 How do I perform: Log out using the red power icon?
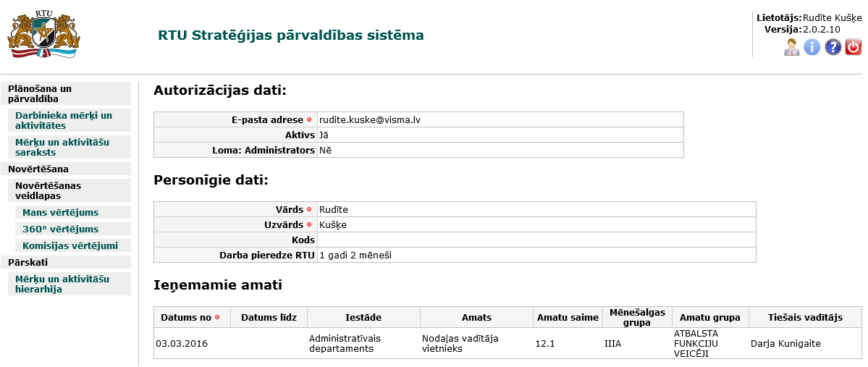pos(854,47)
